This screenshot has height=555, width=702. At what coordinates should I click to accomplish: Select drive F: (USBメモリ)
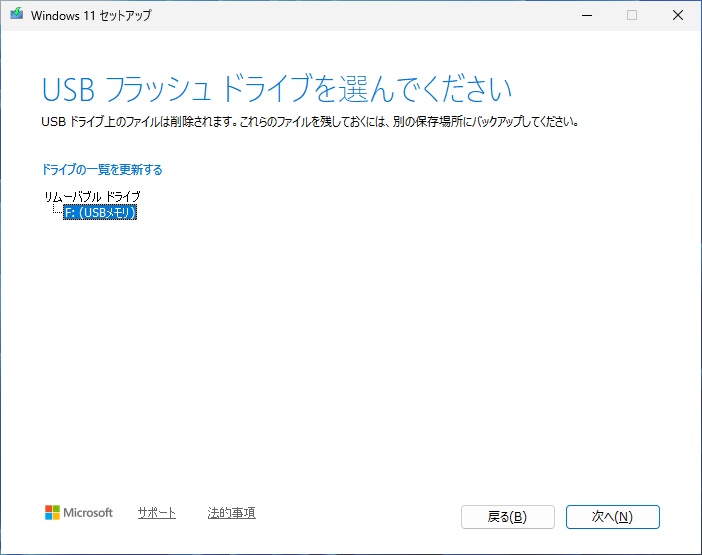click(100, 212)
